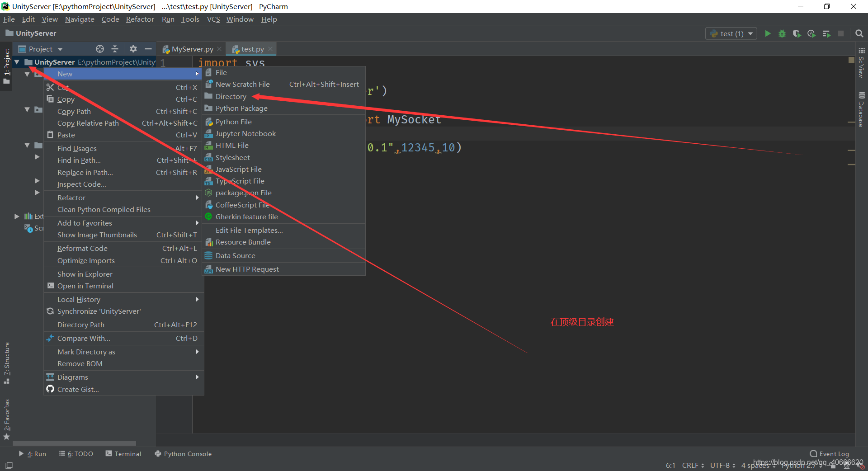This screenshot has width=868, height=471.
Task: Open the Refactor menu in menu bar
Action: pos(140,19)
